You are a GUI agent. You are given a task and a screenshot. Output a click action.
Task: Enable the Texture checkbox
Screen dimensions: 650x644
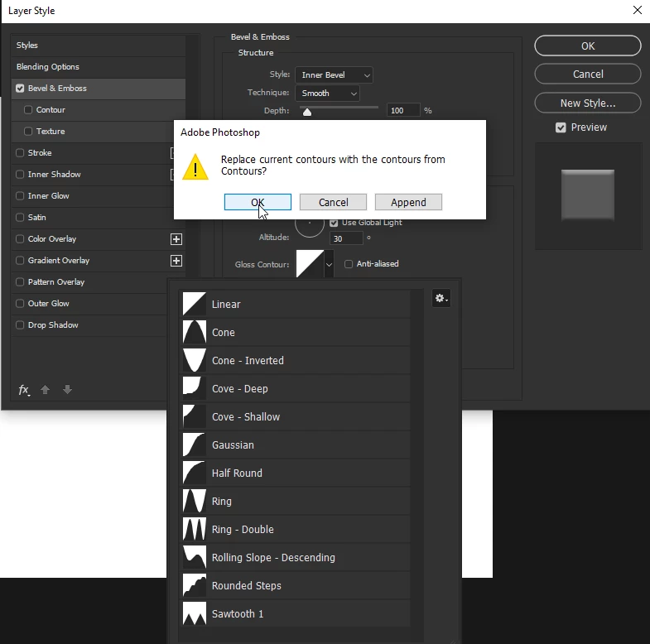click(x=28, y=132)
